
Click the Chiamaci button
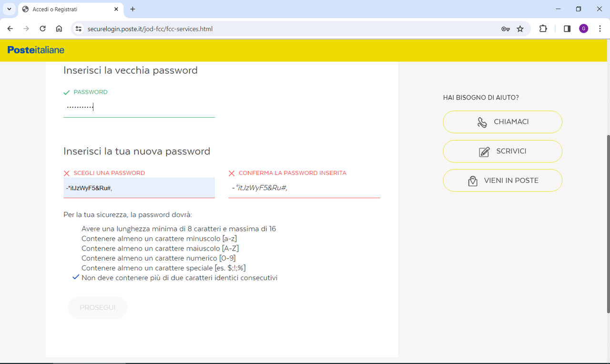[503, 122]
